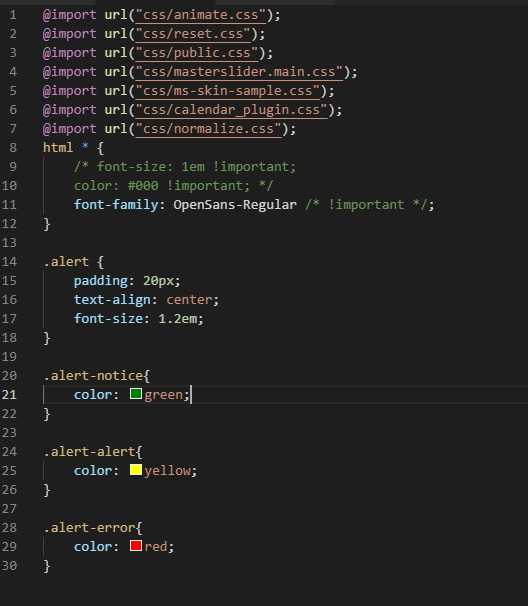Click line number 28 in the gutter

click(x=9, y=527)
